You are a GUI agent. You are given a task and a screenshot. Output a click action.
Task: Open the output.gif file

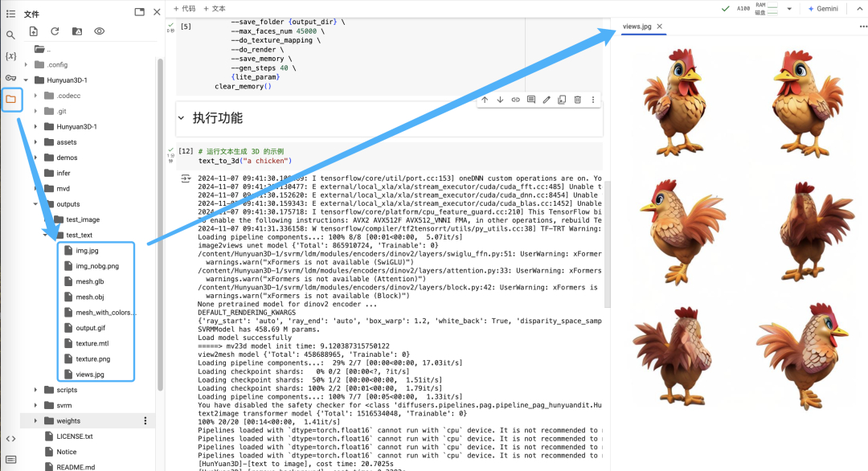pos(90,328)
